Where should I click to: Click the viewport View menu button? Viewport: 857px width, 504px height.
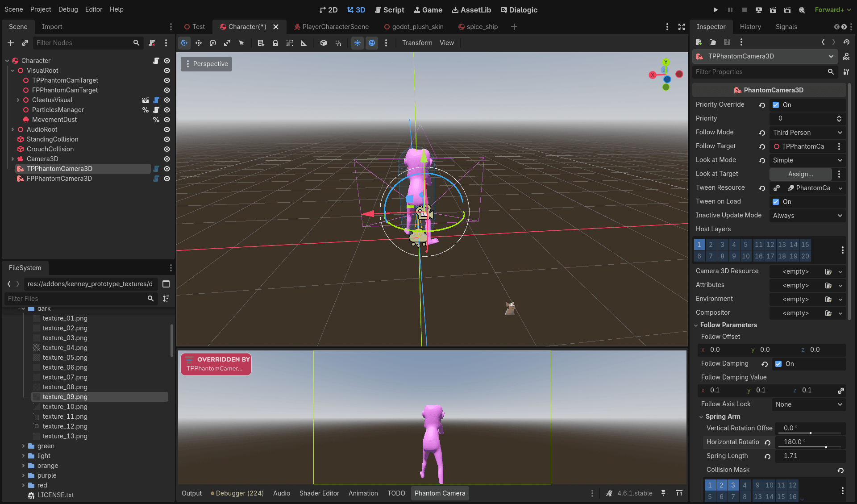[x=446, y=43]
